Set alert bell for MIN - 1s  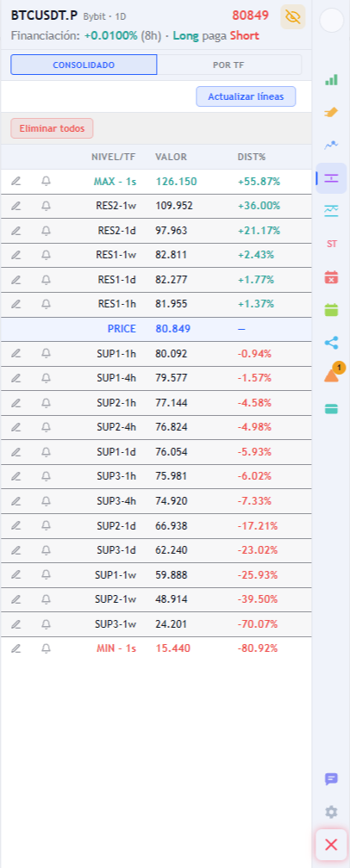pos(46,648)
